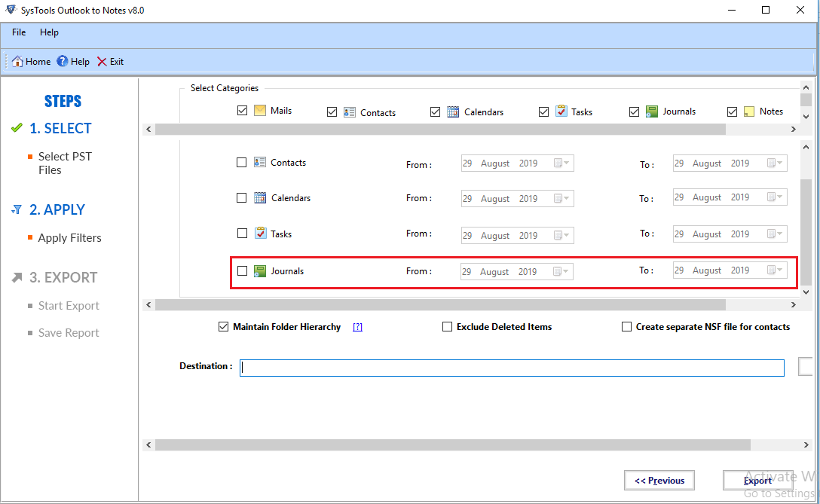Viewport: 820px width, 504px height.
Task: Uncheck the Calendars category checkbox
Action: point(435,112)
